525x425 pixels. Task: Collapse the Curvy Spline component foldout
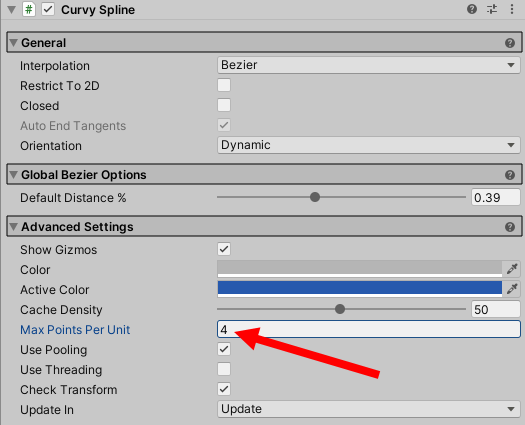(x=12, y=10)
